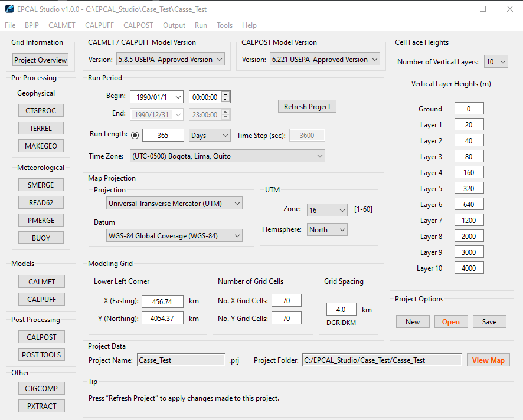Viewport: 523px width, 420px height.
Task: Open the Datum WGS-84 dropdown
Action: point(174,236)
